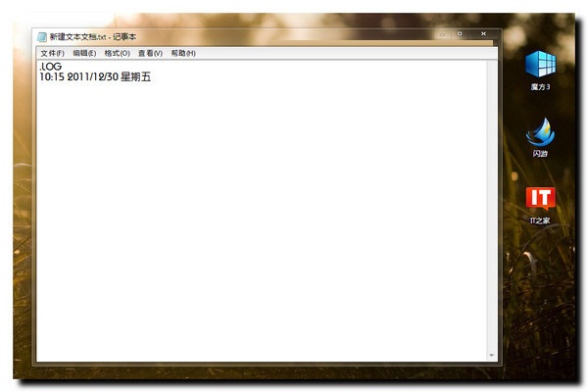Open the 魔方3 desktop icon
Image resolution: width=588 pixels, height=392 pixels.
[540, 65]
